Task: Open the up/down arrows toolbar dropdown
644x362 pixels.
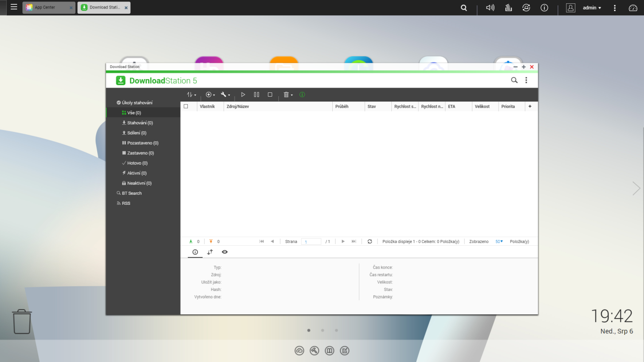Action: click(x=192, y=95)
